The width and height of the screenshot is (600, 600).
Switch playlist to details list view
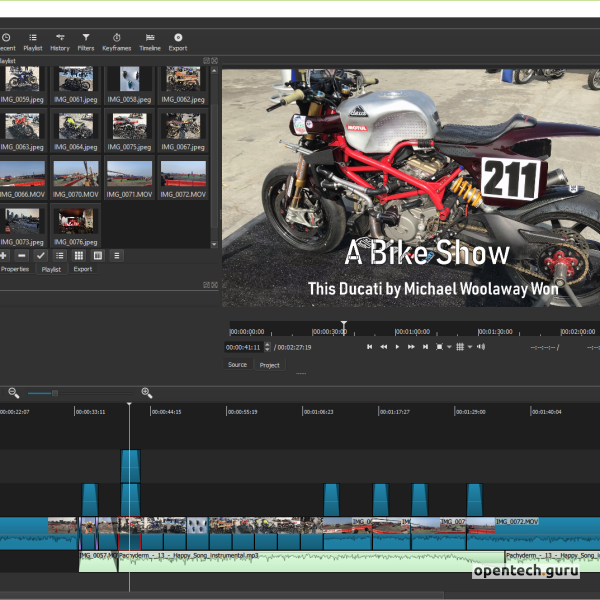(x=60, y=256)
